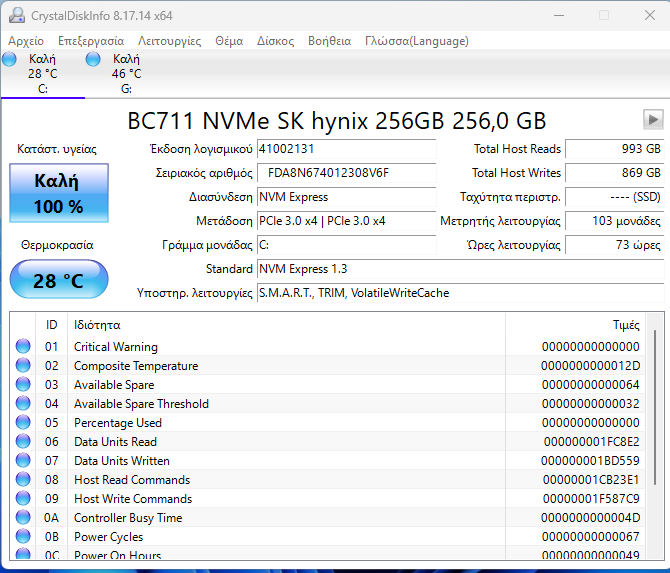Click the value 00000001F587C9
The height and width of the screenshot is (573, 670).
pos(591,499)
